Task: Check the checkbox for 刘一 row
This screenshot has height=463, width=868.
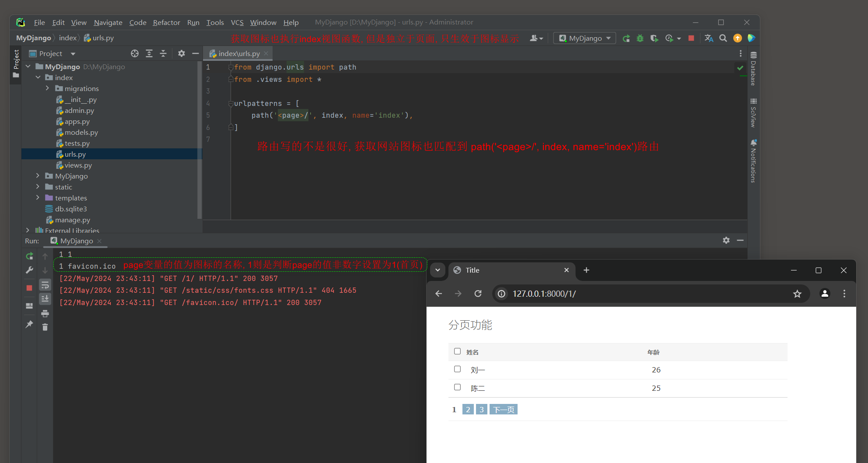Action: [457, 369]
